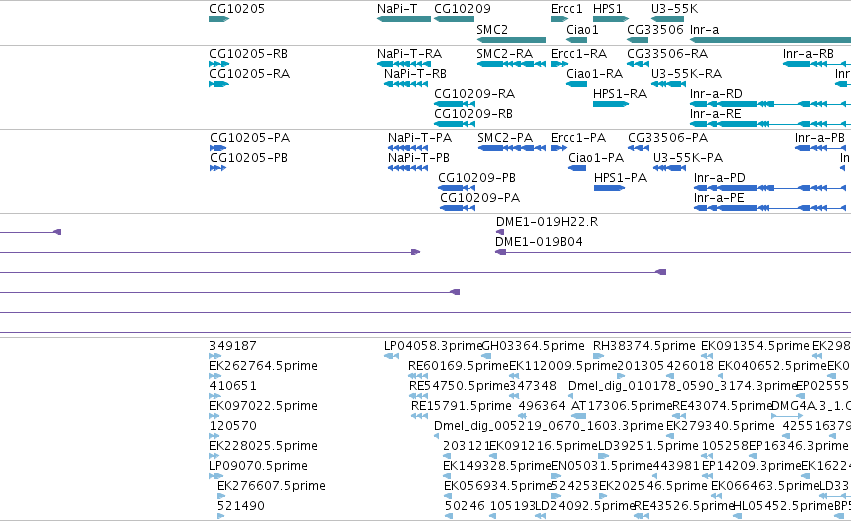
Task: Select the NaPi-T gene glyph
Action: pos(404,19)
